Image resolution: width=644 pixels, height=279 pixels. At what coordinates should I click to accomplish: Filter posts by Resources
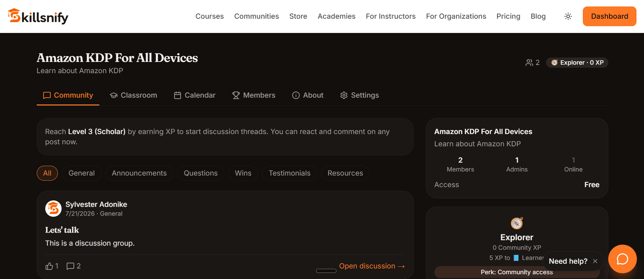point(345,173)
